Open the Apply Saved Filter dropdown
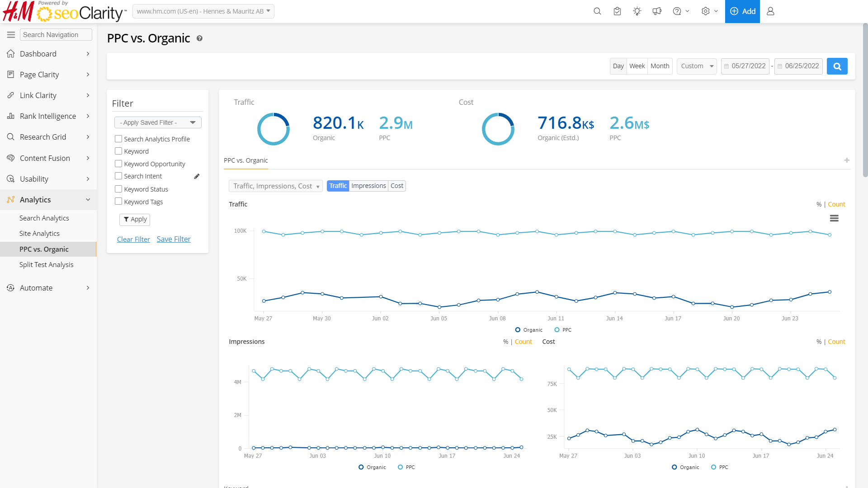 click(x=158, y=122)
